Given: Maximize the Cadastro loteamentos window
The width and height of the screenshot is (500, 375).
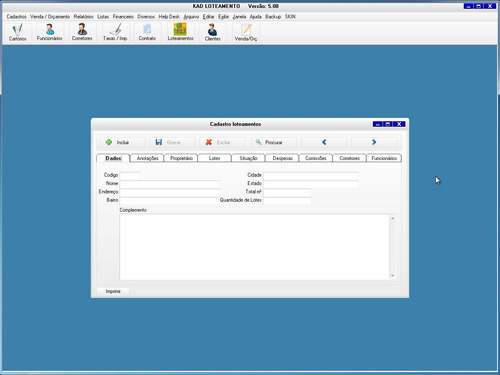Looking at the screenshot, I should coord(388,124).
